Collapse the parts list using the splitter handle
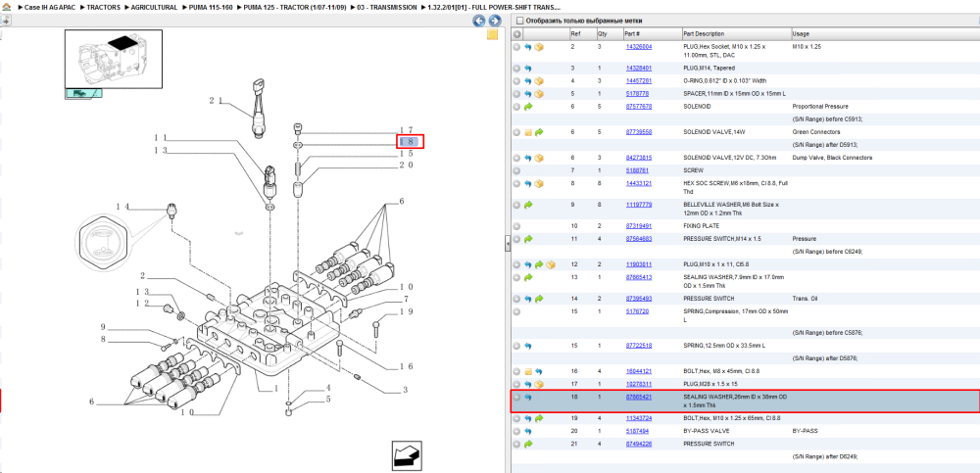 [507, 244]
